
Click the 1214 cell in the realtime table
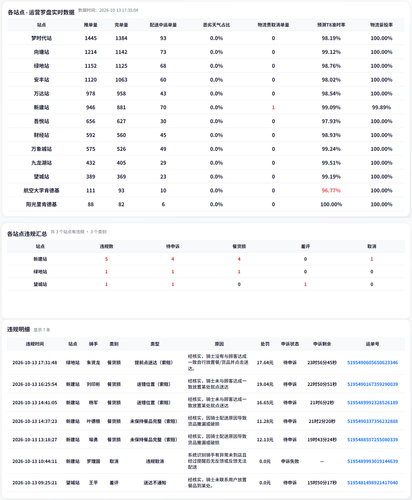tap(91, 52)
